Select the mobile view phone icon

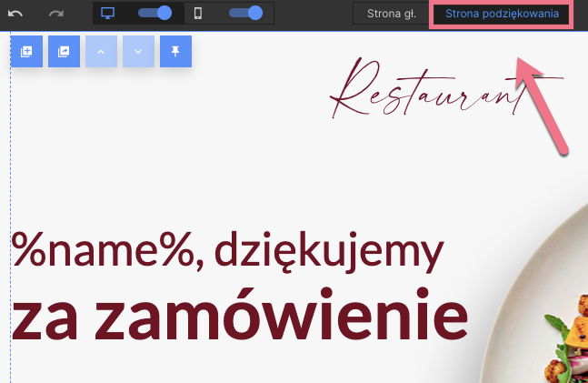click(198, 13)
